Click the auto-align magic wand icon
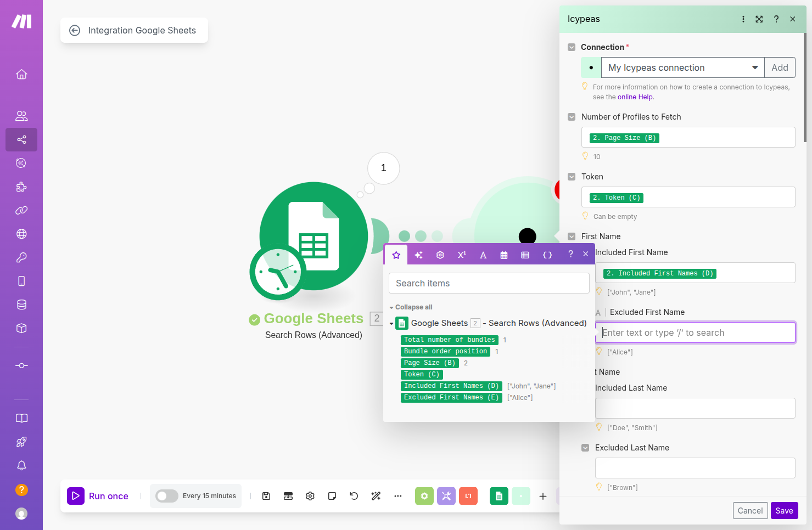This screenshot has height=530, width=812. [x=376, y=496]
